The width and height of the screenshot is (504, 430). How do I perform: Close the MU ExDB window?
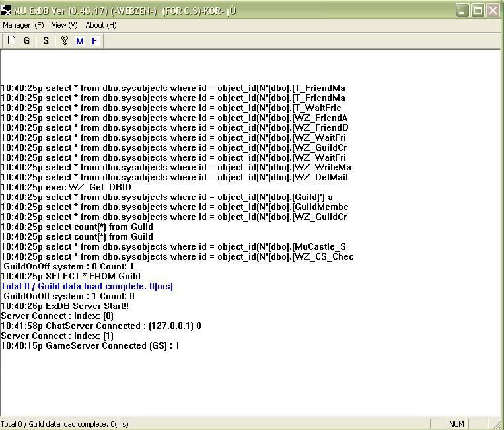click(493, 10)
